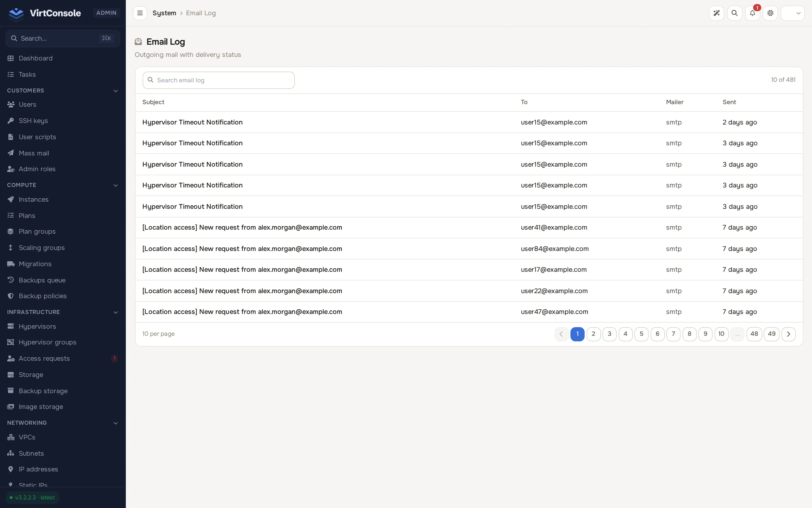Click the Hypervisors server icon
The width and height of the screenshot is (812, 508).
[11, 326]
